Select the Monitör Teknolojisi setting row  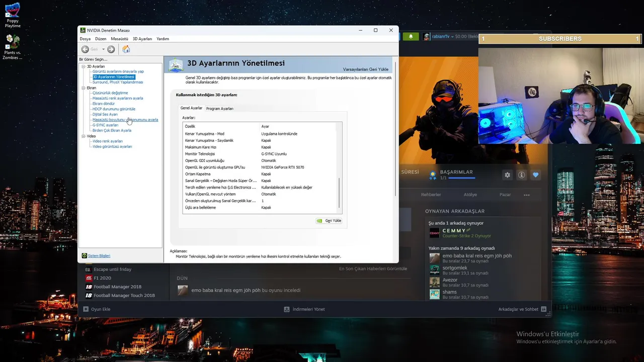click(260, 154)
